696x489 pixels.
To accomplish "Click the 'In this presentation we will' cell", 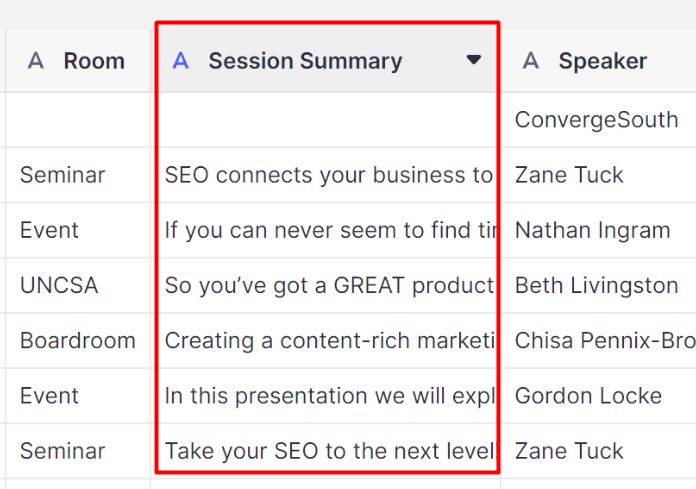I will (x=328, y=396).
